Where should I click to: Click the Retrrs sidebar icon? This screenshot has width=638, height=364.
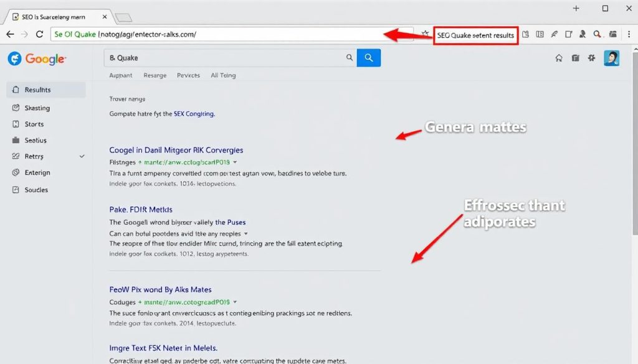[x=16, y=156]
